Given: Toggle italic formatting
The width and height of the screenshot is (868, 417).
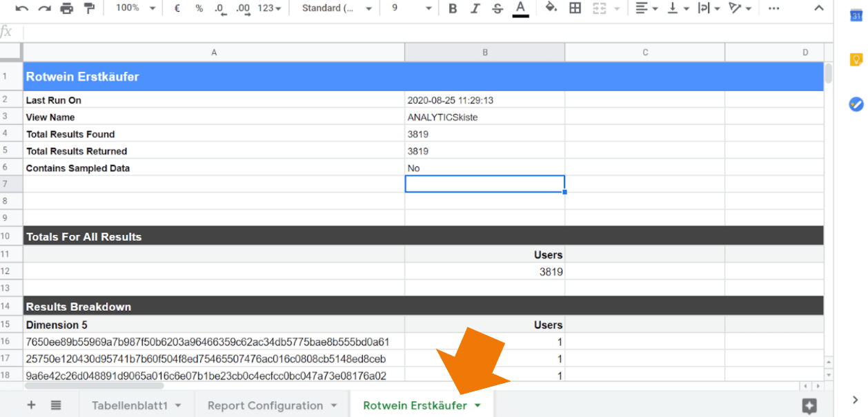Looking at the screenshot, I should [475, 8].
